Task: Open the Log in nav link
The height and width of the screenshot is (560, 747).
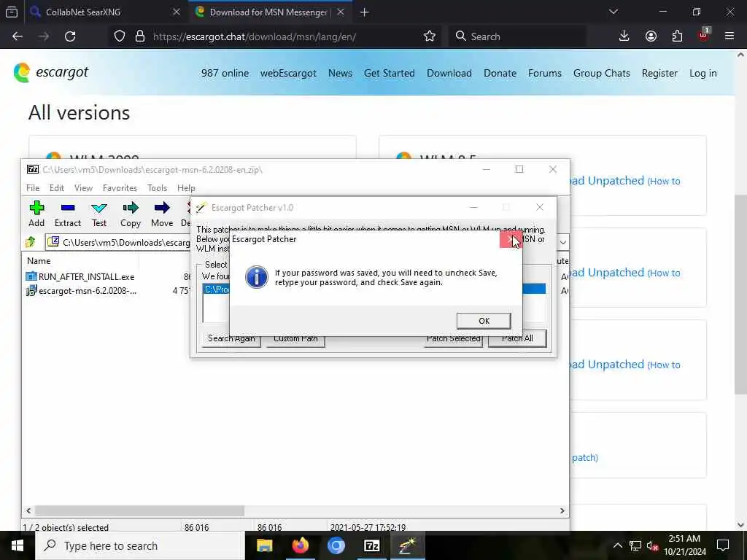Action: (703, 74)
